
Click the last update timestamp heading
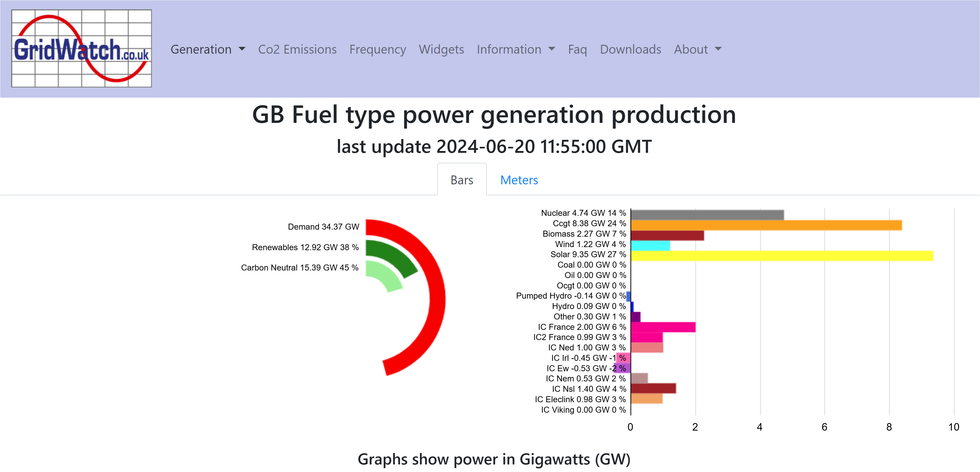pyautogui.click(x=494, y=147)
